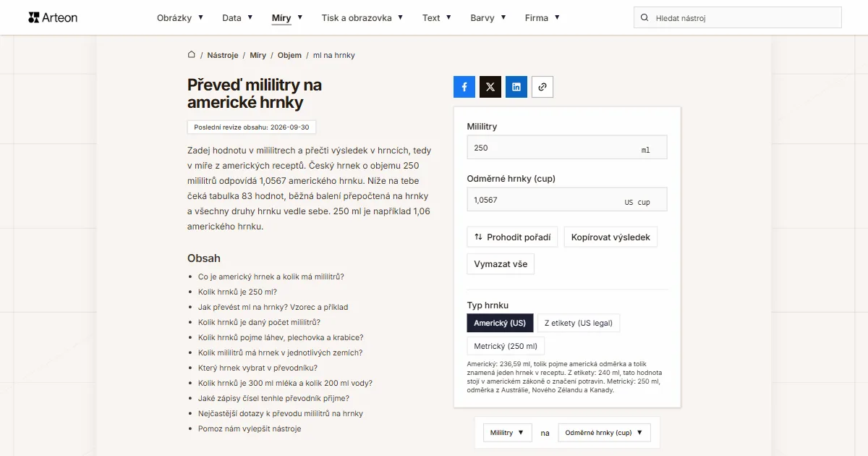Expand the Obrázky menu

[180, 17]
